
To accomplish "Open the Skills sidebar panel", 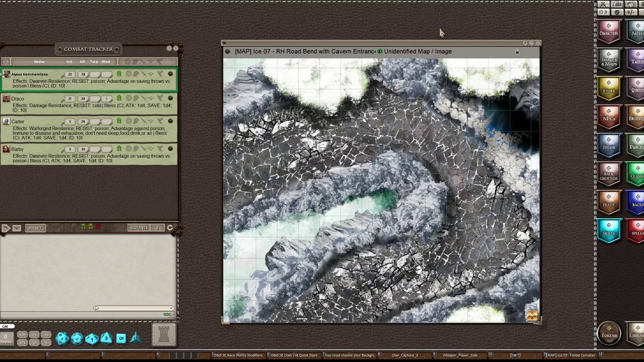I will click(609, 230).
